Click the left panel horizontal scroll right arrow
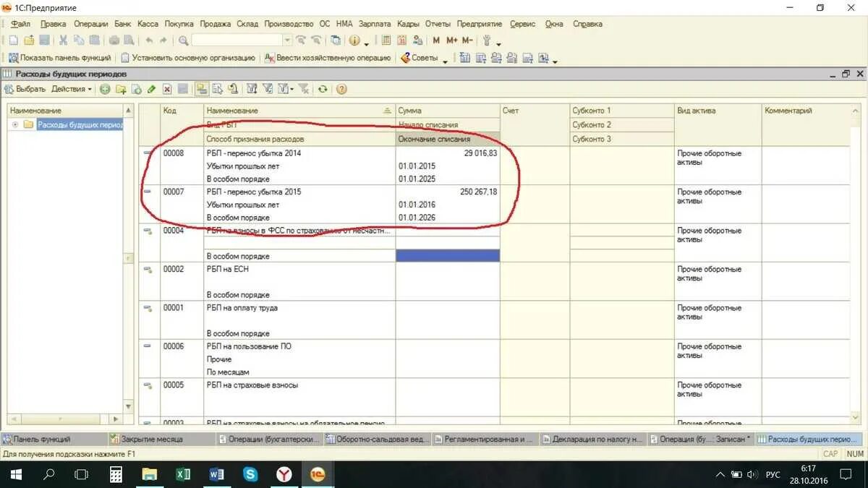868x488 pixels. coord(116,419)
